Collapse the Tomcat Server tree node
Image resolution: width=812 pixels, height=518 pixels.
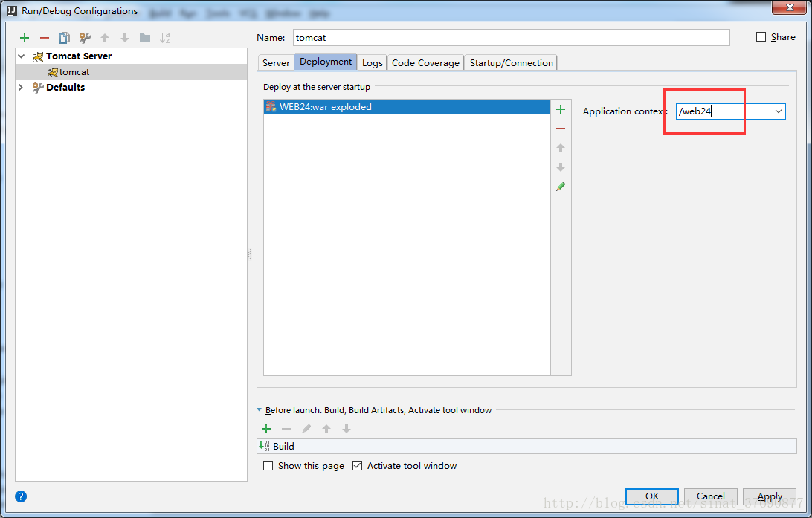[22, 56]
